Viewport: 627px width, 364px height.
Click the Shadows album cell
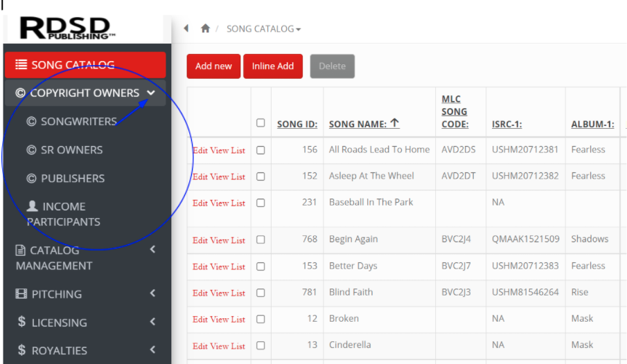[x=590, y=239]
